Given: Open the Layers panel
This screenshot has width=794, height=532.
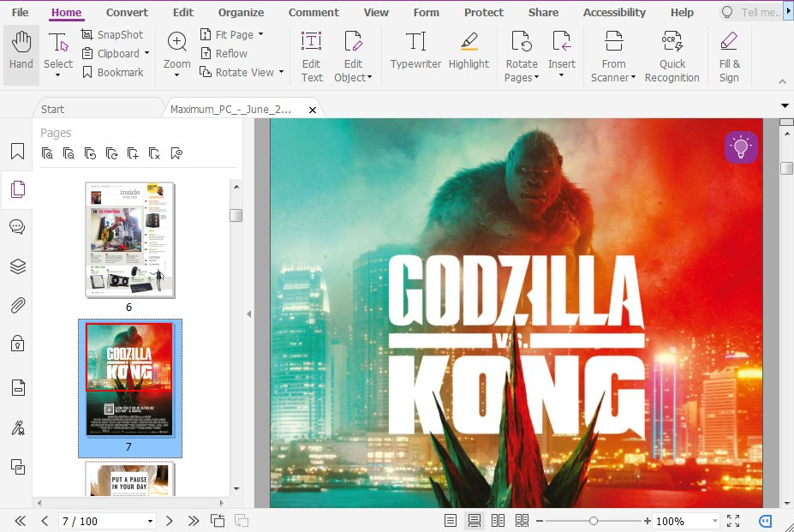Looking at the screenshot, I should (x=17, y=266).
